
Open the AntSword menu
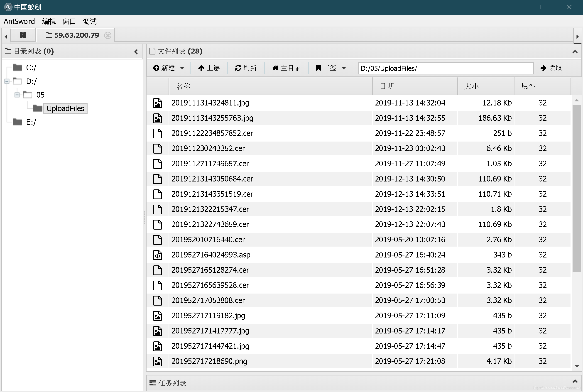pos(19,22)
